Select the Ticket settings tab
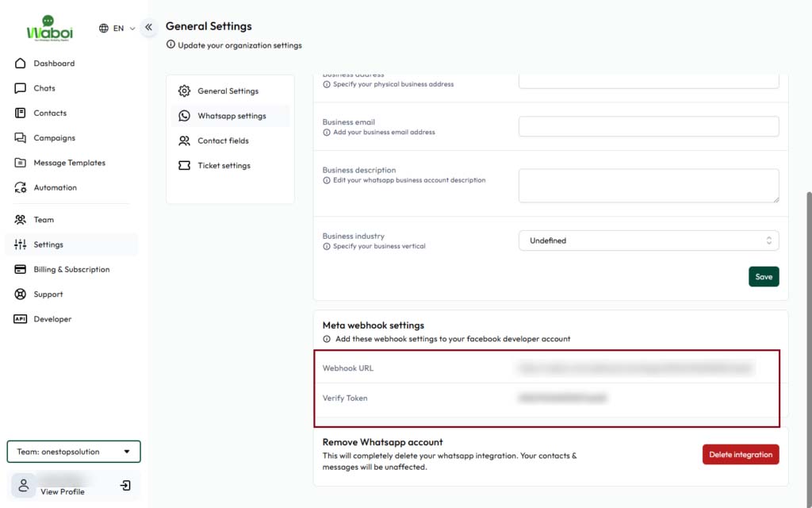Viewport: 812px width, 508px height. (224, 166)
